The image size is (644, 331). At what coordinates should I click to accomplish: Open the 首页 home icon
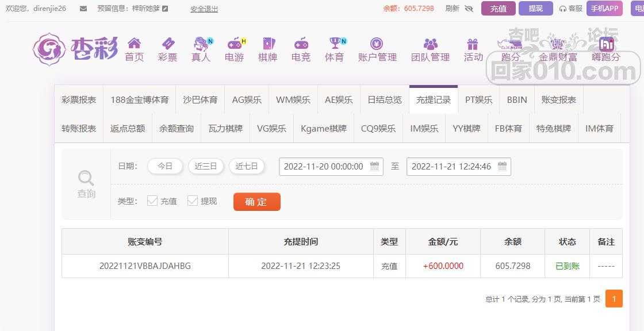[134, 43]
